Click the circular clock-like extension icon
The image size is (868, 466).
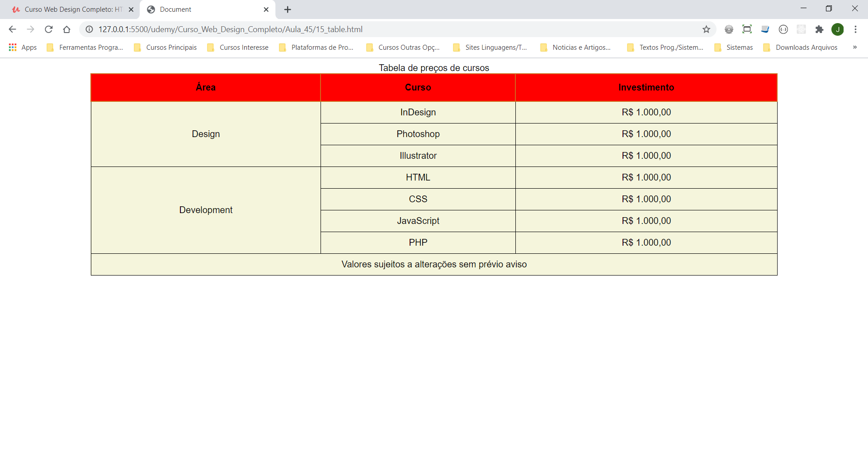coord(783,29)
